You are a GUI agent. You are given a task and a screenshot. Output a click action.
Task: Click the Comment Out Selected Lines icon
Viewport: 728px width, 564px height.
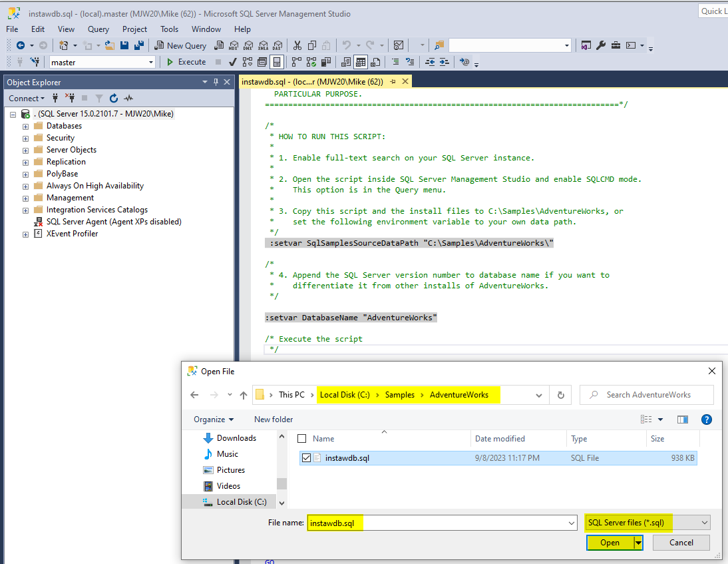point(395,62)
